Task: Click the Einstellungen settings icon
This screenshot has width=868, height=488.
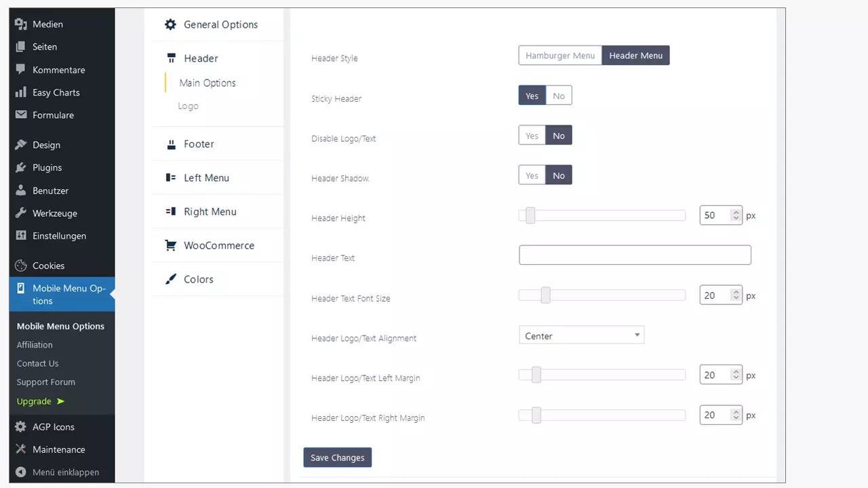Action: (21, 236)
